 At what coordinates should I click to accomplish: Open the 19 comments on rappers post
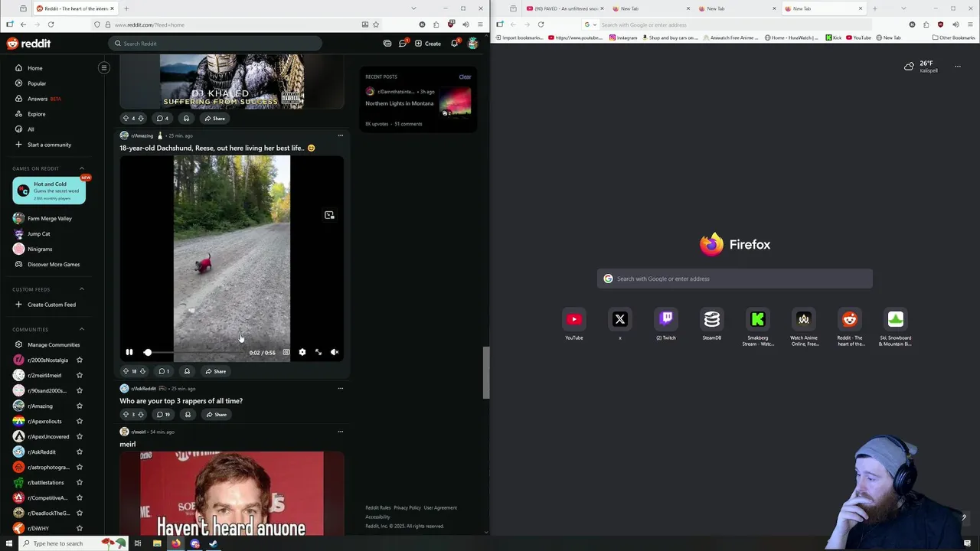point(163,415)
